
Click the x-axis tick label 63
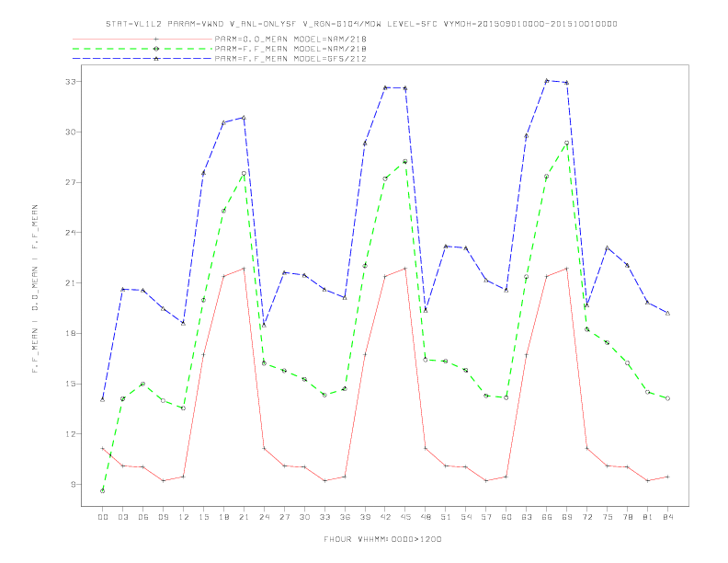coord(527,517)
